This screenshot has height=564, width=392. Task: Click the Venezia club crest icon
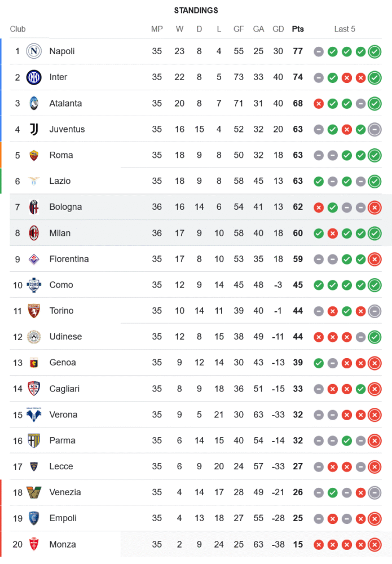(x=34, y=492)
